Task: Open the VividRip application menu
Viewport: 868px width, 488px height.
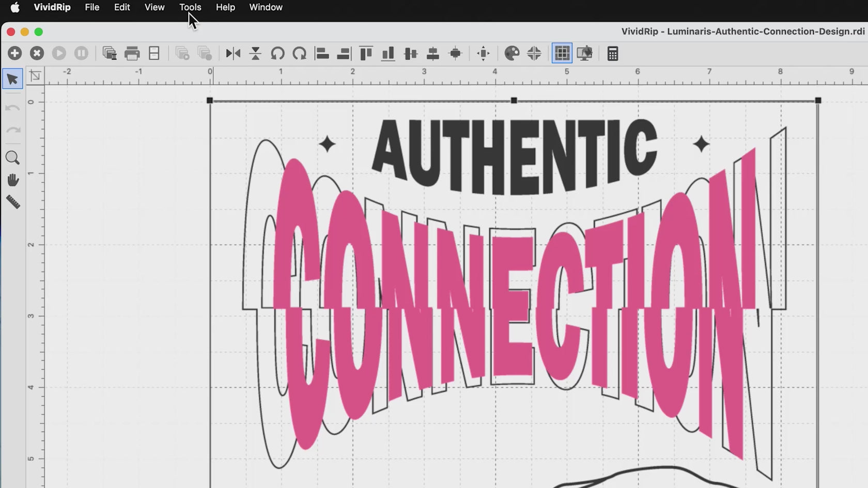Action: (x=52, y=7)
